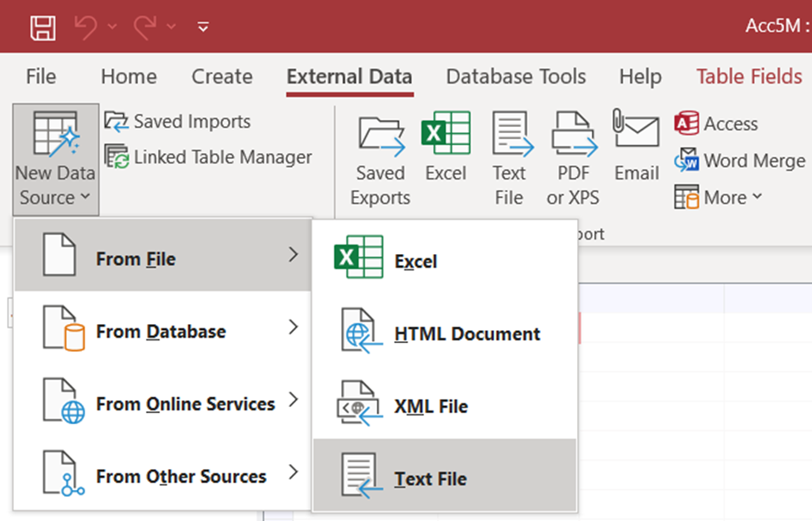Switch to the Database Tools tab
Viewport: 812px width, 521px height.
tap(515, 76)
